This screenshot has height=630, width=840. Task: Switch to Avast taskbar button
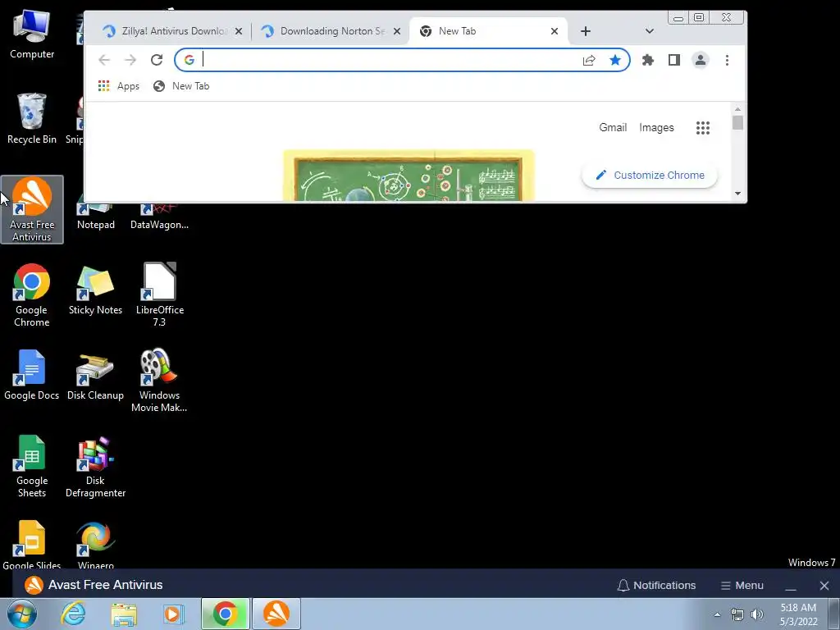[276, 614]
